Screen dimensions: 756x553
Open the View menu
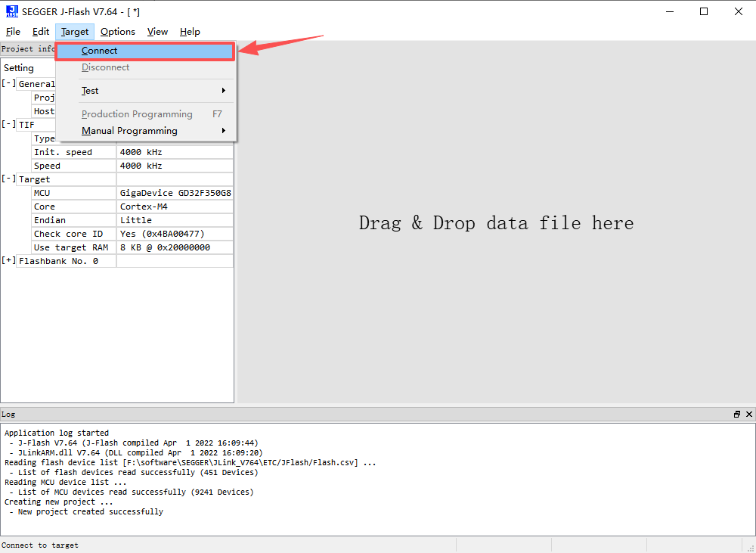[157, 32]
